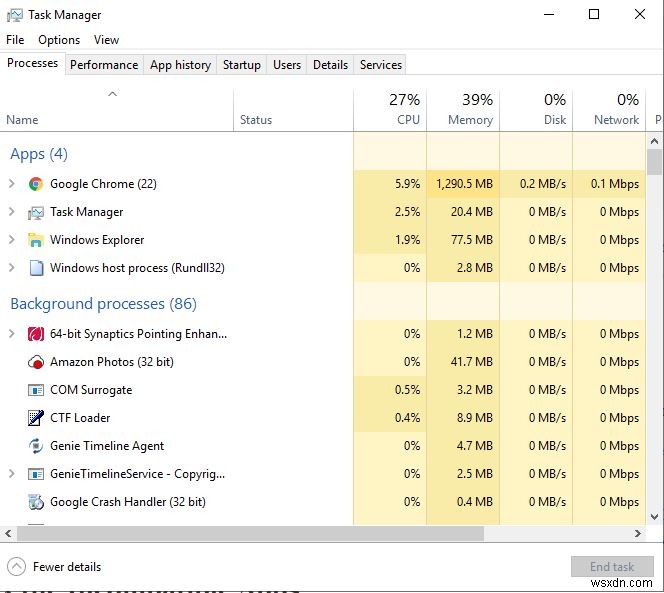The width and height of the screenshot is (664, 593).
Task: Click Chrome's 5.9% CPU value
Action: (x=407, y=184)
